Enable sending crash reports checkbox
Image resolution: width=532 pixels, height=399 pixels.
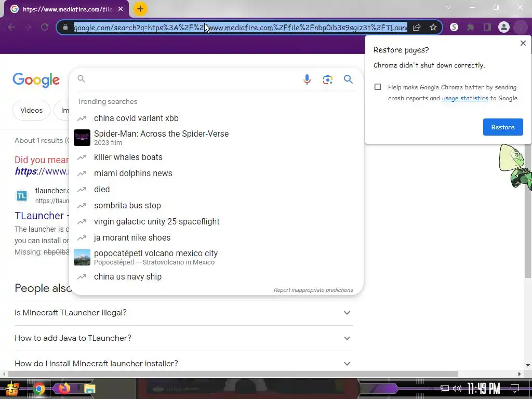378,87
